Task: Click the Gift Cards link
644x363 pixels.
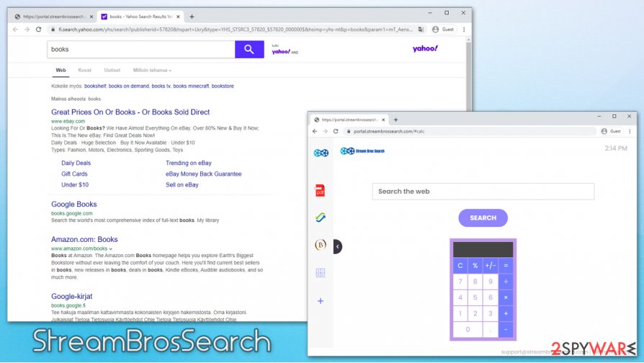Action: pos(74,174)
